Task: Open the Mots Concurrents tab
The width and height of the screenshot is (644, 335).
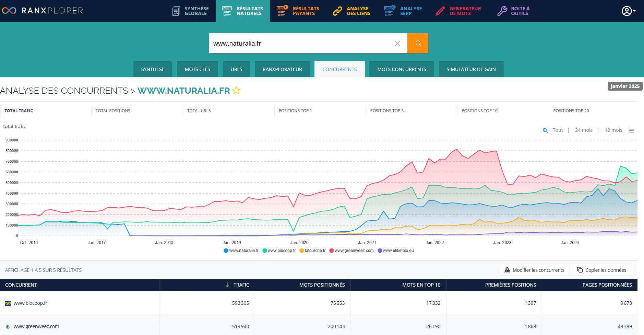Action: pos(402,69)
